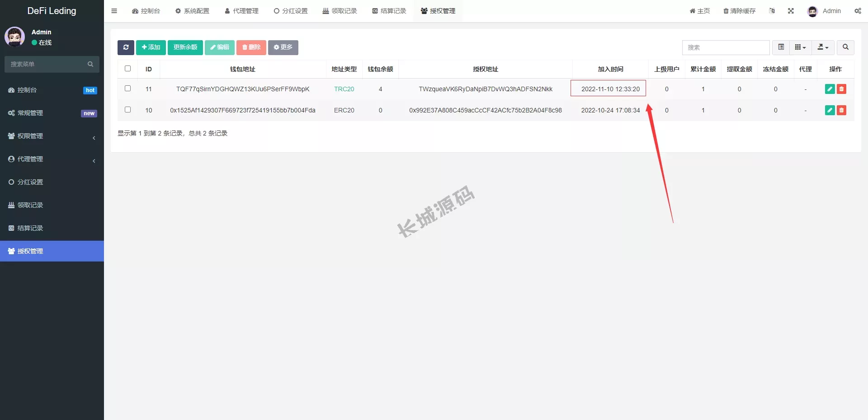Open the top-right settings gears icon
This screenshot has width=868, height=420.
858,11
